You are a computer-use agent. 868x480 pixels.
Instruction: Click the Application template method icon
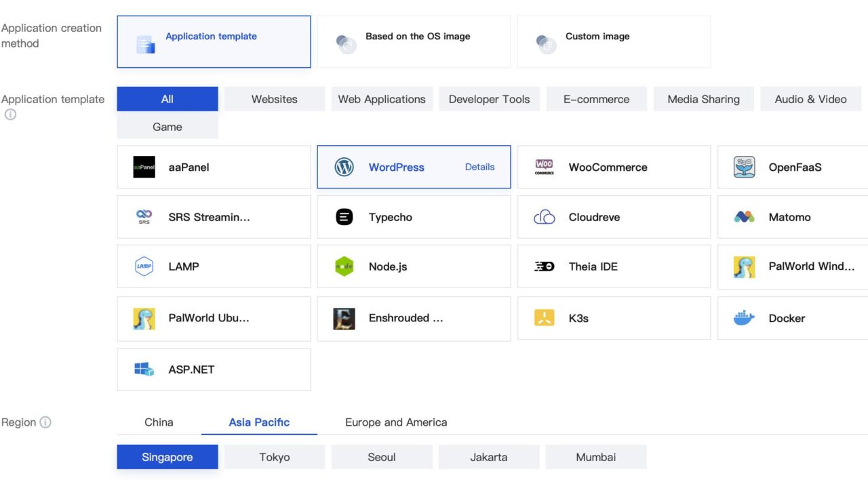(146, 45)
